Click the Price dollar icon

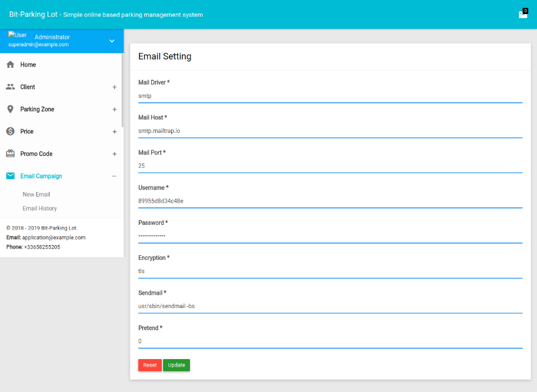tap(10, 131)
